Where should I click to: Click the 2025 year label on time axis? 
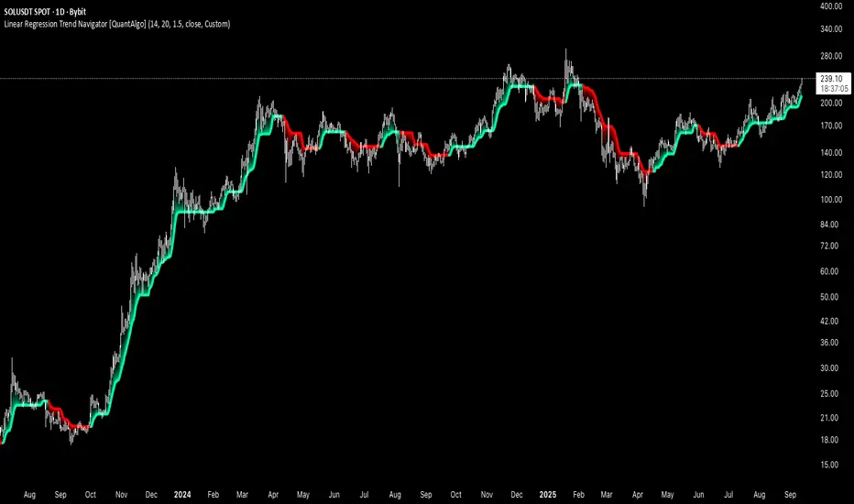point(547,495)
